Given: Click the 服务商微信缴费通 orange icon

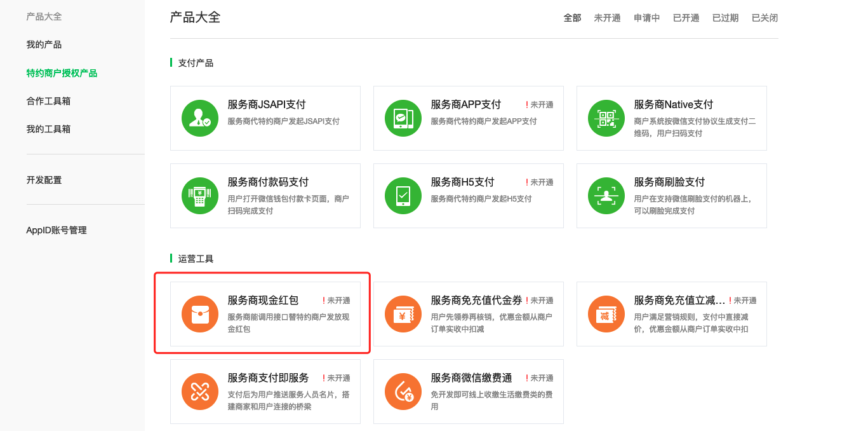Looking at the screenshot, I should pyautogui.click(x=403, y=392).
